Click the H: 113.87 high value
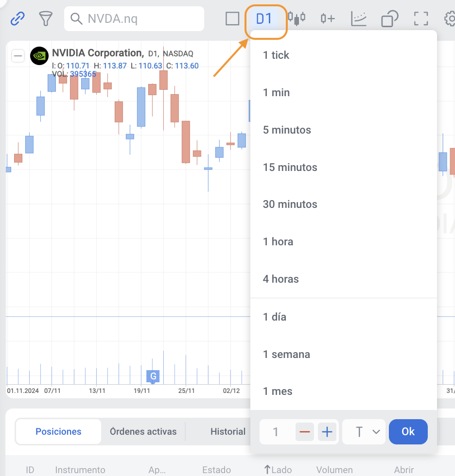Image resolution: width=455 pixels, height=476 pixels. (x=110, y=66)
